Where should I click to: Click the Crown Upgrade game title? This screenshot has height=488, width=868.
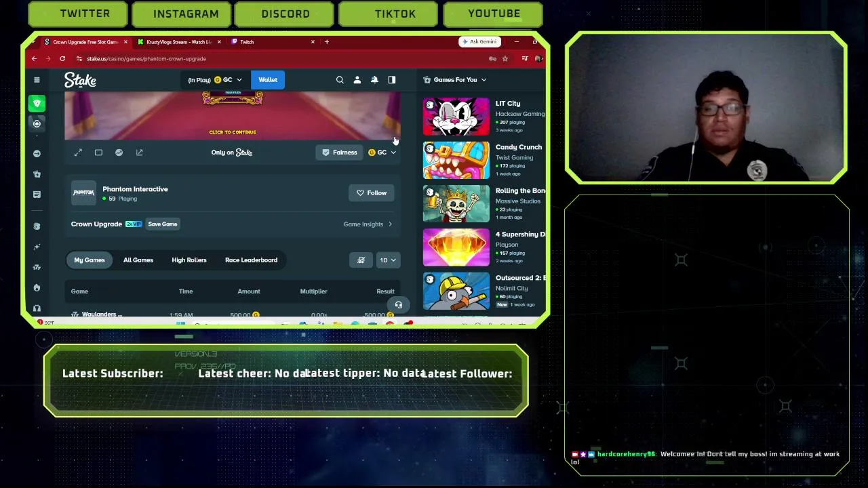(96, 224)
